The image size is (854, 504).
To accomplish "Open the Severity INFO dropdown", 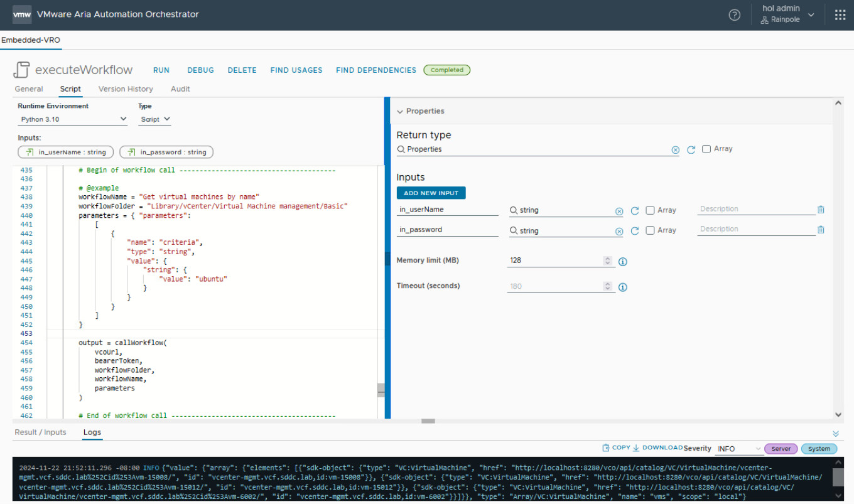I will pyautogui.click(x=739, y=449).
